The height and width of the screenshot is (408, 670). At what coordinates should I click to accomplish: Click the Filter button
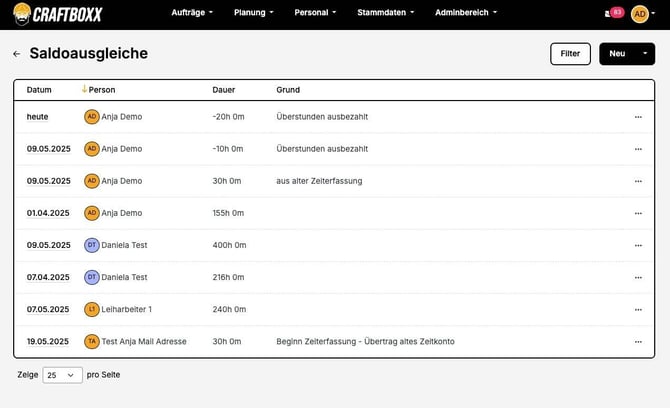click(x=570, y=54)
